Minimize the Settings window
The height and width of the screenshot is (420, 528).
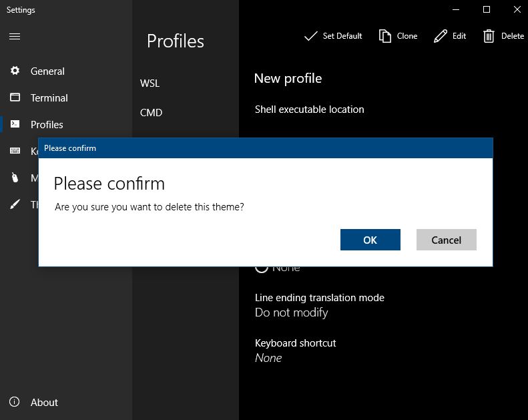point(456,9)
